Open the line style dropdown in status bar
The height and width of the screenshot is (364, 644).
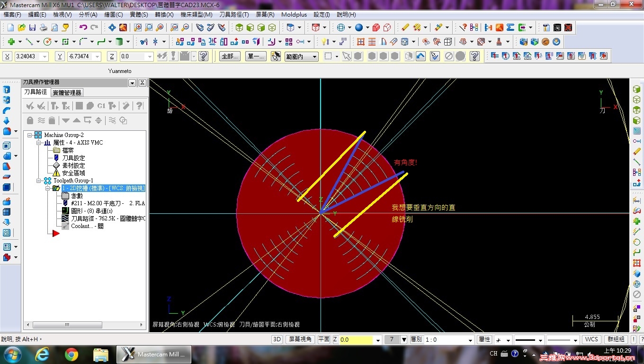539,340
